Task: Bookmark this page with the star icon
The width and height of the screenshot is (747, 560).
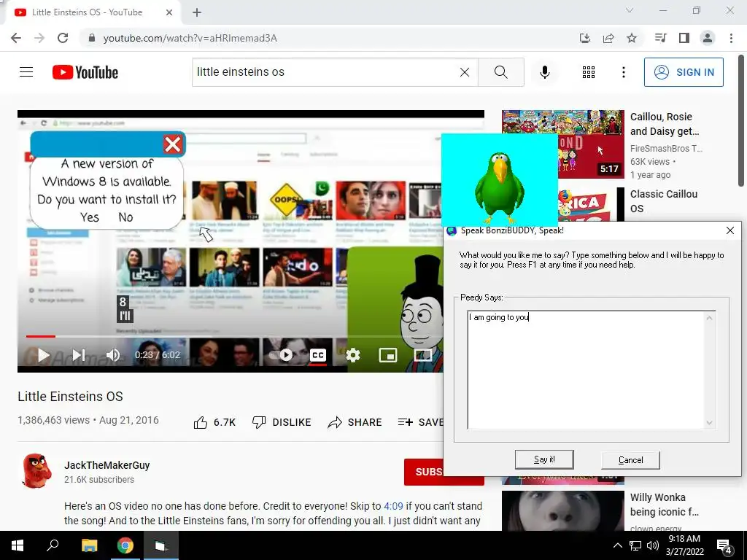Action: [632, 38]
